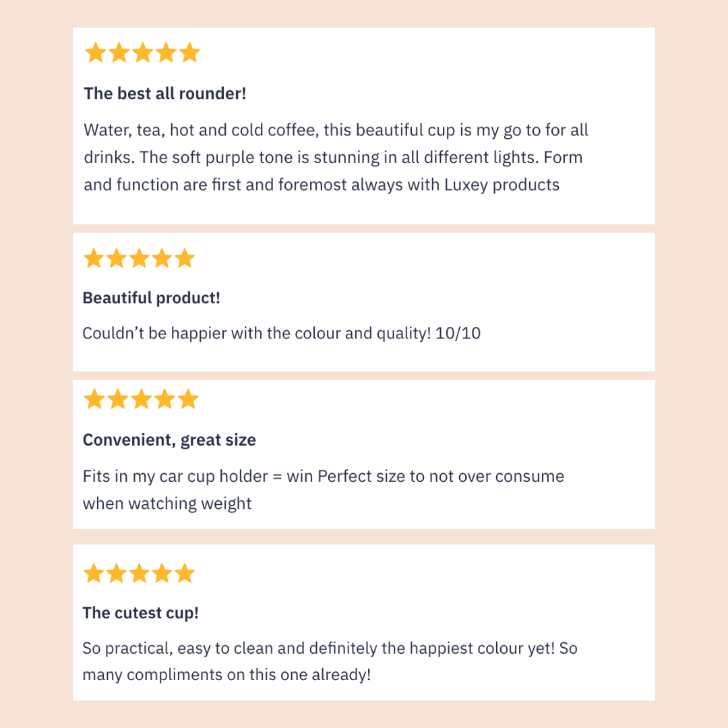Image resolution: width=728 pixels, height=728 pixels.
Task: Click 'when watching weight' review line
Action: pyautogui.click(x=167, y=504)
